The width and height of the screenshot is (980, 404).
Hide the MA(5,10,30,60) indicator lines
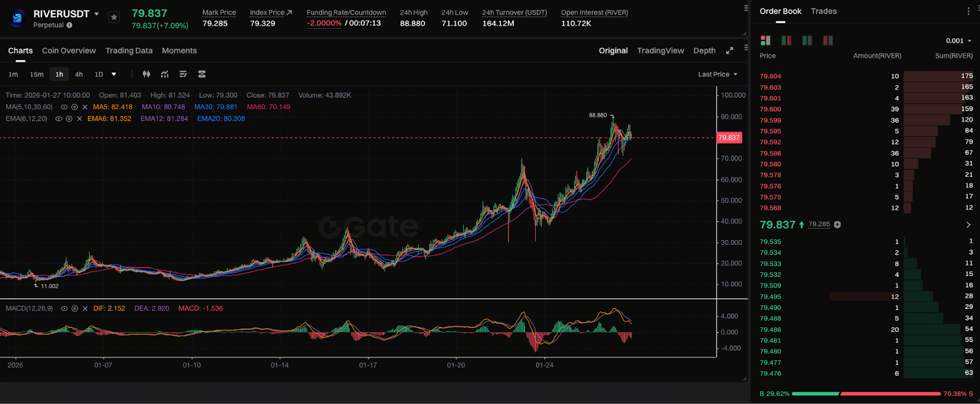(64, 107)
